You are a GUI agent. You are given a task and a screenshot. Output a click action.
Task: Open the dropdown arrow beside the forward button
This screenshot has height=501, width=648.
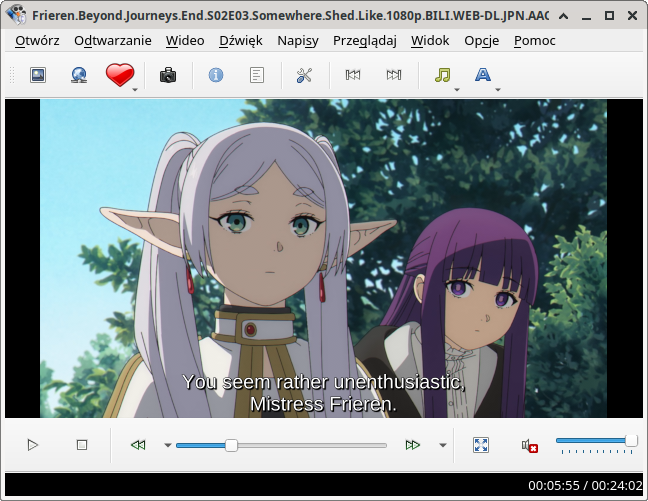443,445
